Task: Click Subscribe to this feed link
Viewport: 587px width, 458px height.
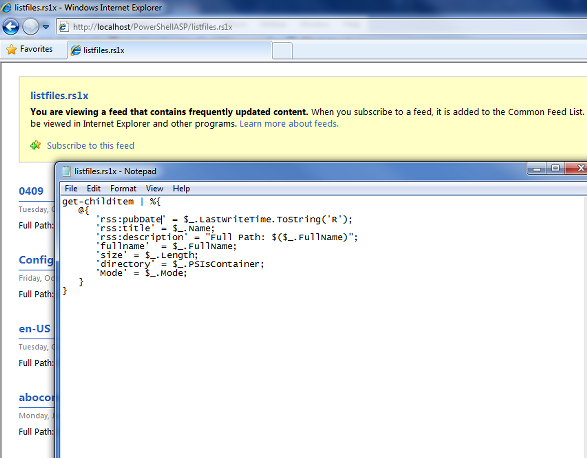Action: pyautogui.click(x=91, y=145)
